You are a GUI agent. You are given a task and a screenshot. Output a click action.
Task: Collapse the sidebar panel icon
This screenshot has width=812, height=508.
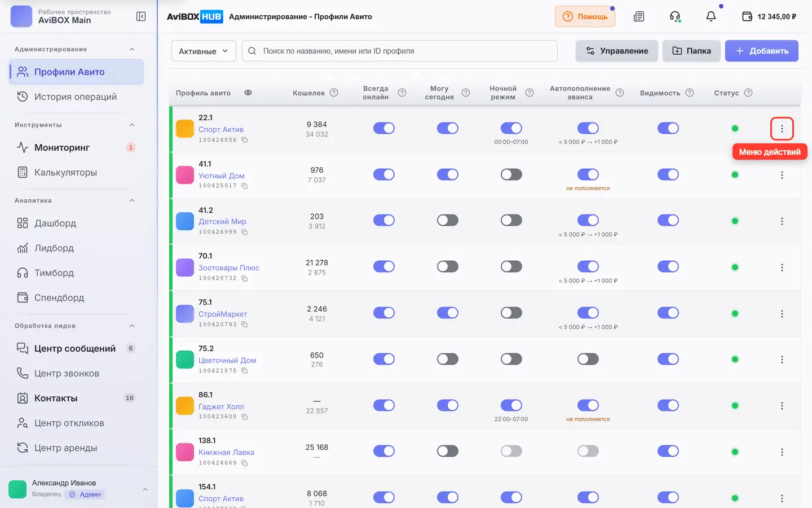(141, 16)
